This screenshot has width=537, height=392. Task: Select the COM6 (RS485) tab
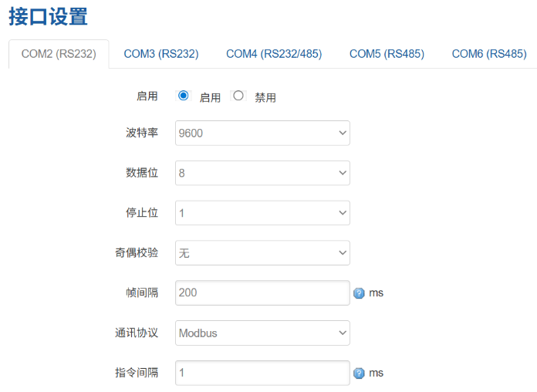click(489, 54)
